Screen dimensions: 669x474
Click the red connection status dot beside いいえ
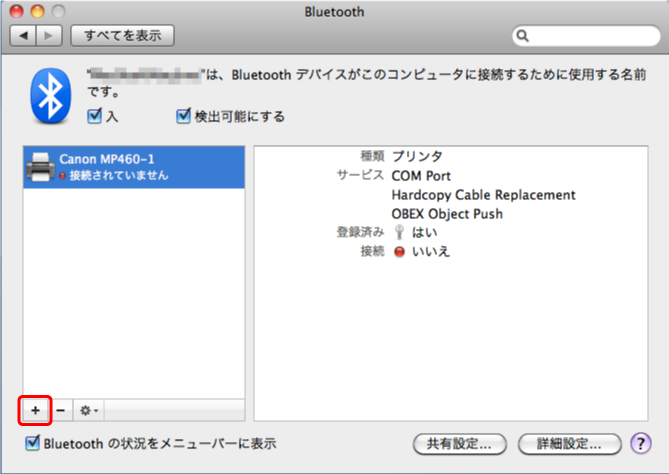pyautogui.click(x=399, y=252)
